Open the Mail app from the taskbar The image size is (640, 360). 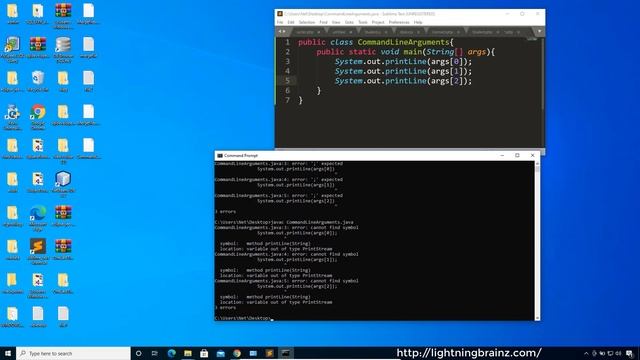[221, 353]
